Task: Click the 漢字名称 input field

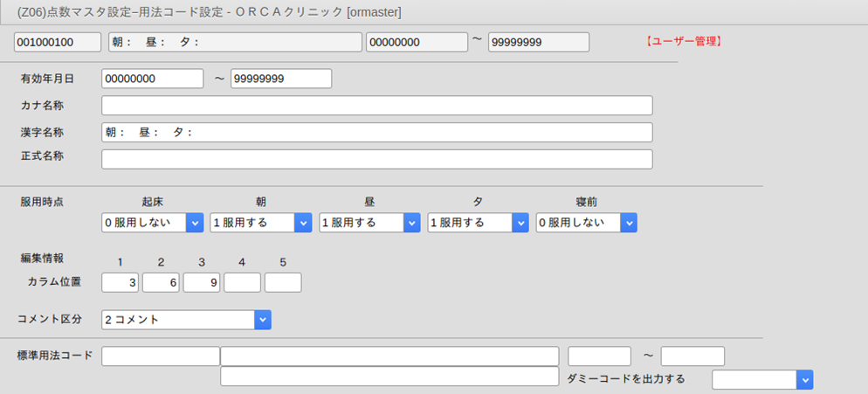Action: (376, 133)
